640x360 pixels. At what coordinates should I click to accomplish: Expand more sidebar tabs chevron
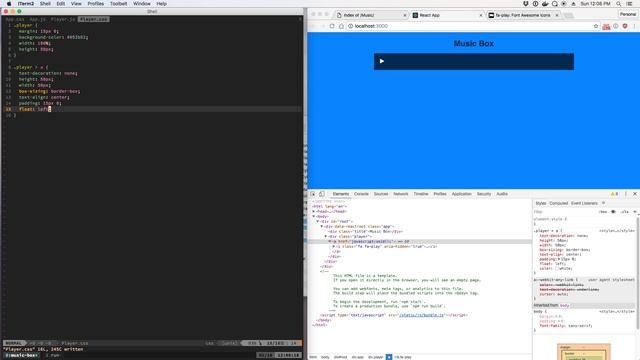pyautogui.click(x=603, y=203)
